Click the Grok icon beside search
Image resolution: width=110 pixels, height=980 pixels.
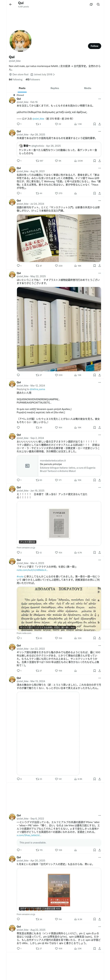tap(91, 5)
